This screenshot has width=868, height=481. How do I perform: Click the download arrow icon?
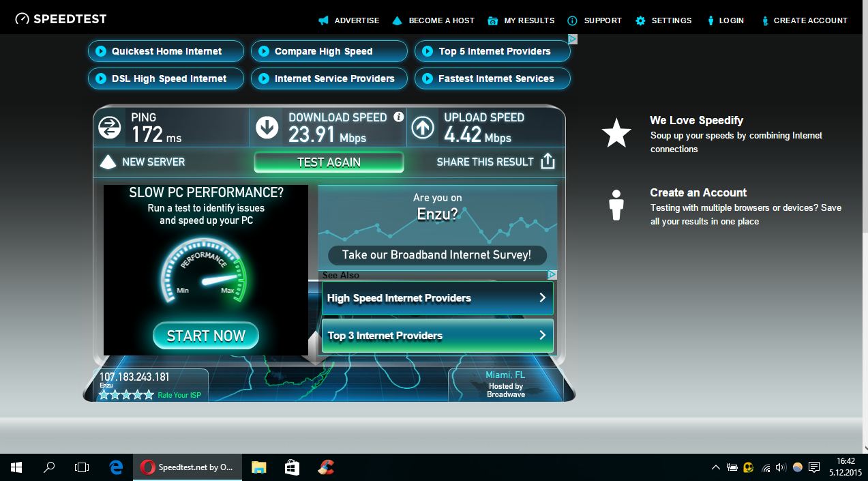click(267, 128)
